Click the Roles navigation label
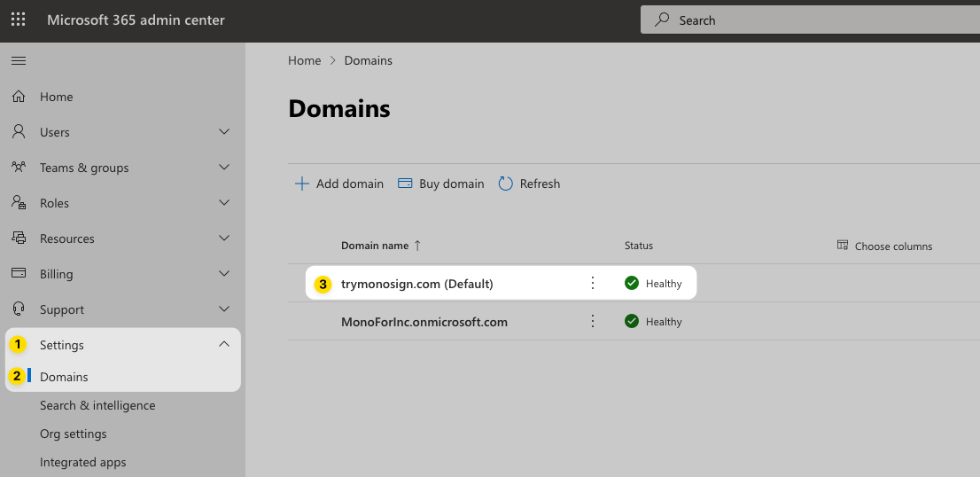Image resolution: width=980 pixels, height=477 pixels. pyautogui.click(x=54, y=203)
